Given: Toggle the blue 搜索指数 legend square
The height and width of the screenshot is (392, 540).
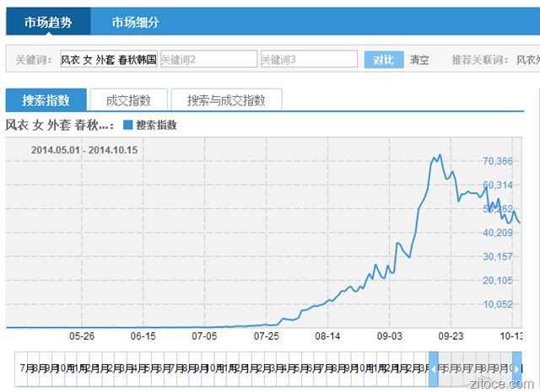Looking at the screenshot, I should point(128,125).
